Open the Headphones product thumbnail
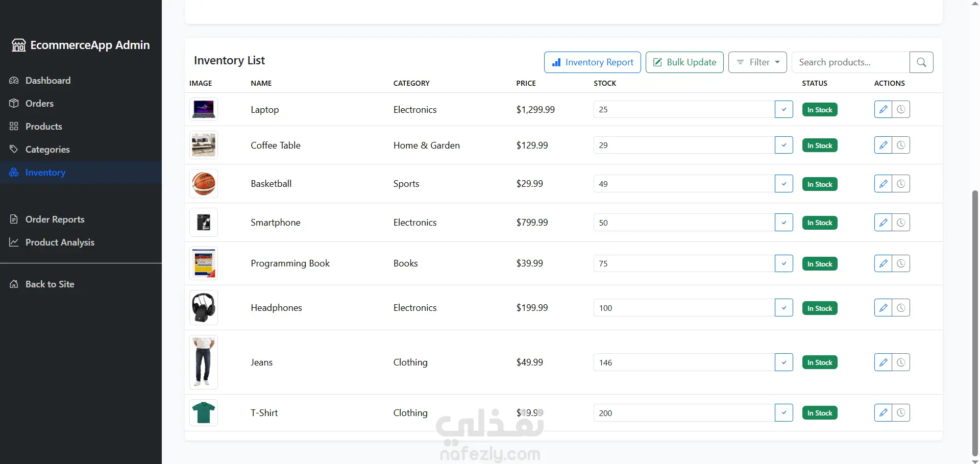This screenshot has height=464, width=980. click(x=204, y=308)
